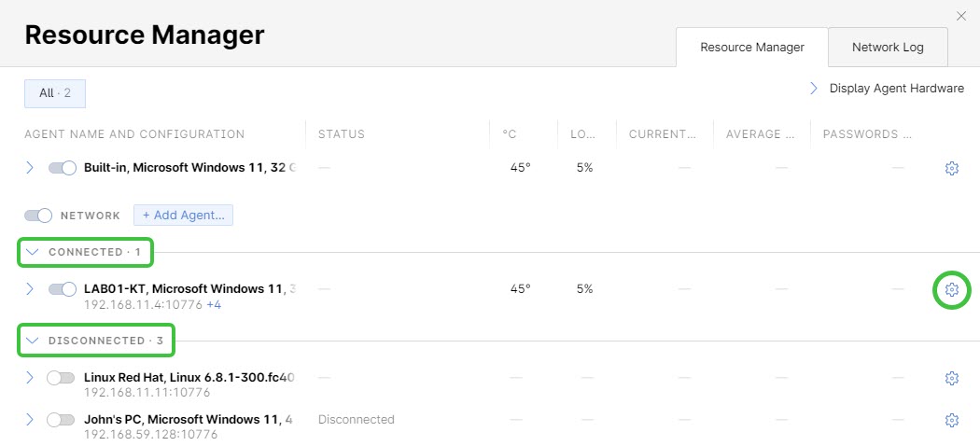Image resolution: width=980 pixels, height=446 pixels.
Task: Select the Resource Manager tab
Action: point(752,48)
